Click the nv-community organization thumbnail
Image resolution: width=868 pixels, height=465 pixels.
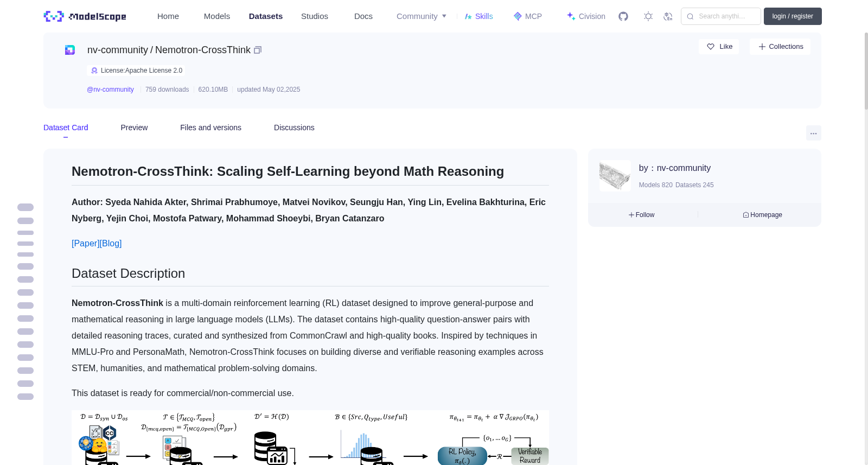pos(615,176)
